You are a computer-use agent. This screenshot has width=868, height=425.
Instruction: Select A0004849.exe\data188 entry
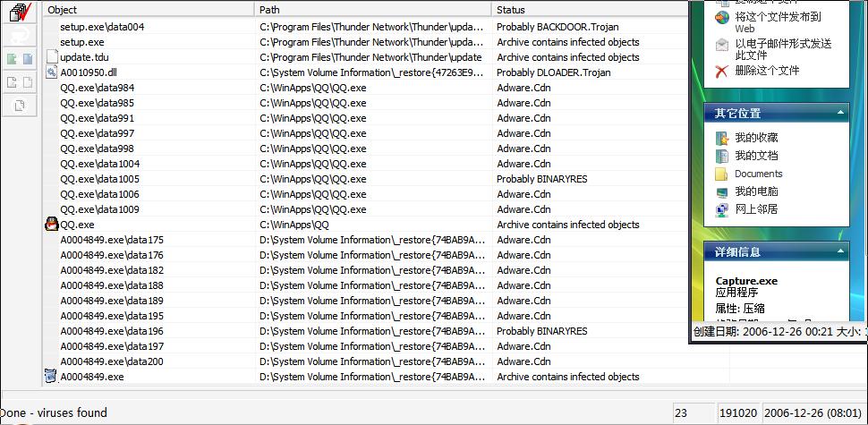112,285
